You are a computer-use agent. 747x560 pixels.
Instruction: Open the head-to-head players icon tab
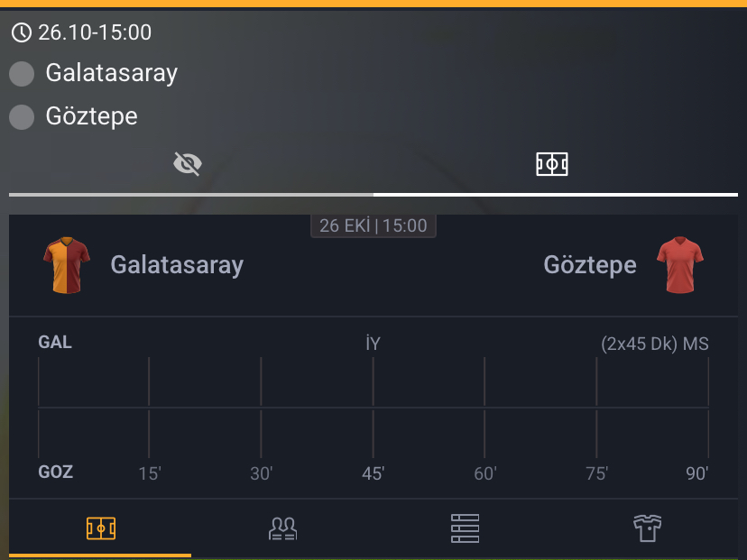[x=283, y=528]
